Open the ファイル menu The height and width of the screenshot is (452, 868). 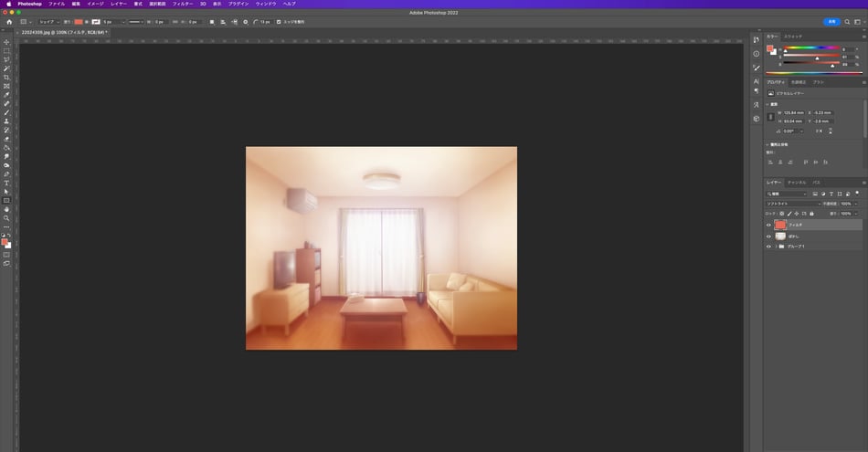[57, 4]
